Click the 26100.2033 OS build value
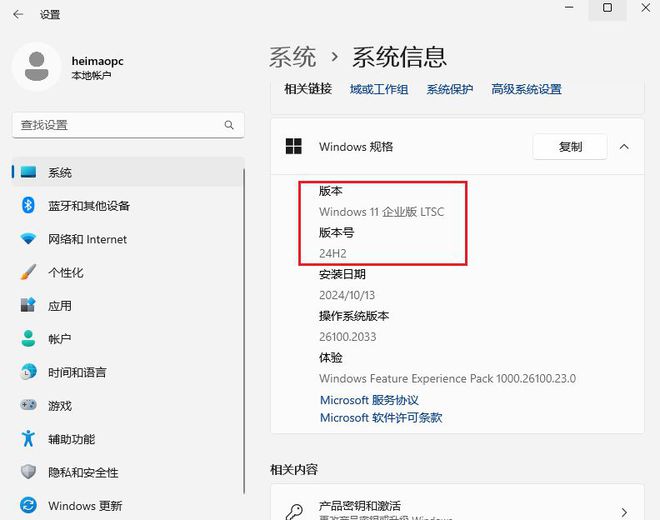Screen dimensions: 660x520 click(347, 336)
